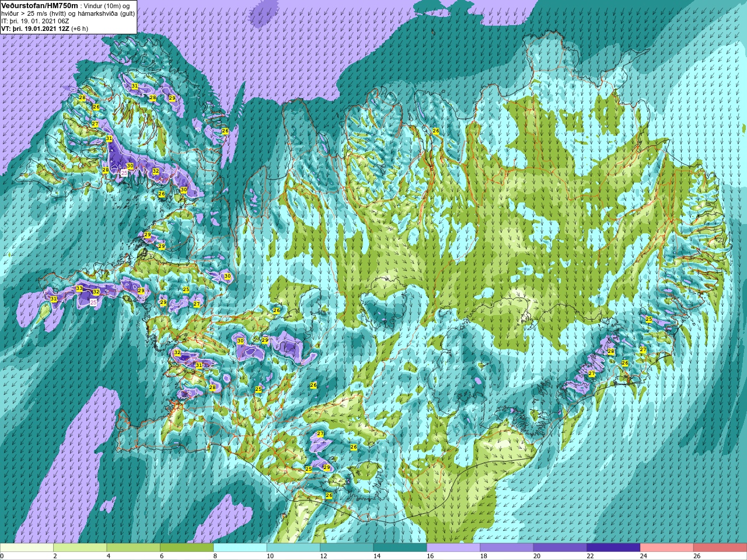747x560 pixels.
Task: Select the 4–6 m/s green legend swatch
Action: [x=134, y=548]
